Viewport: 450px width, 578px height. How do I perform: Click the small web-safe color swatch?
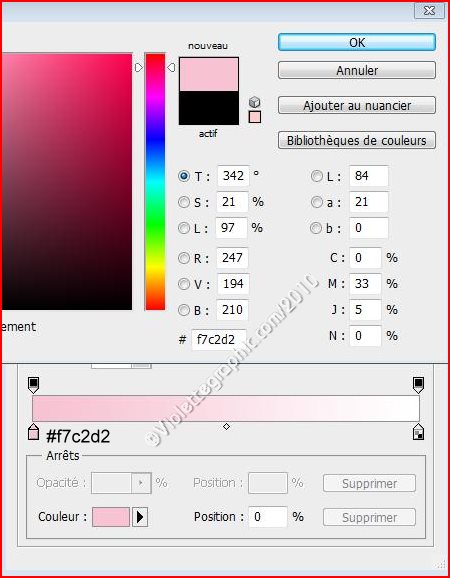click(x=255, y=117)
